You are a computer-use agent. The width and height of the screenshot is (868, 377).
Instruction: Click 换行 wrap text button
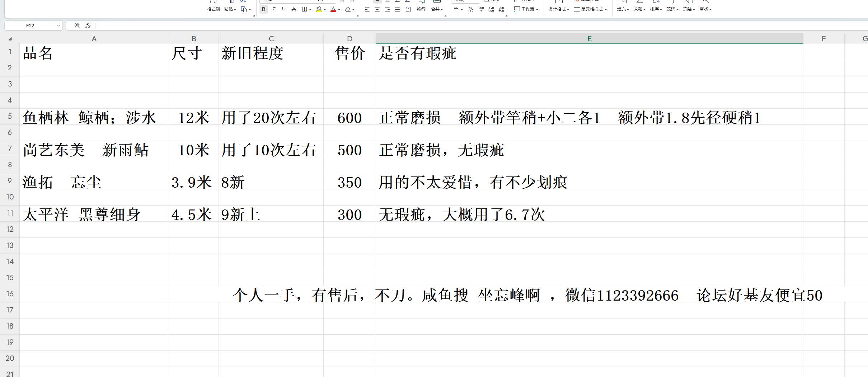[421, 9]
